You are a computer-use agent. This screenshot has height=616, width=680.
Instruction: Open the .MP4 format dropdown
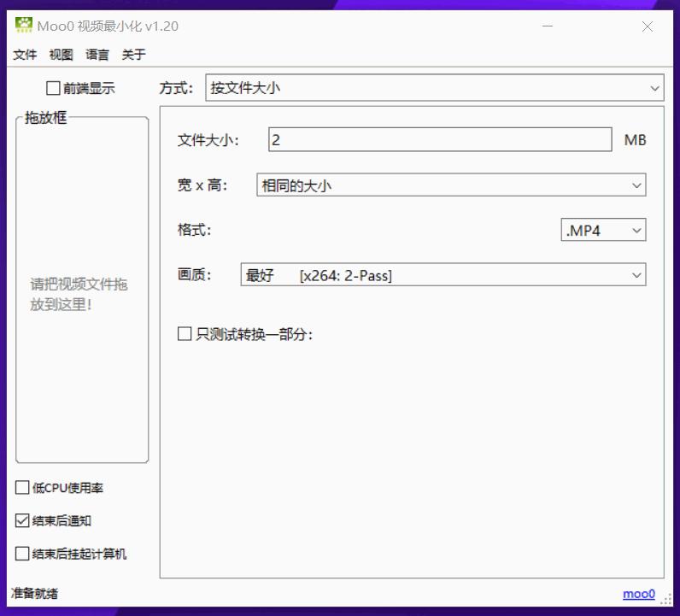[603, 230]
